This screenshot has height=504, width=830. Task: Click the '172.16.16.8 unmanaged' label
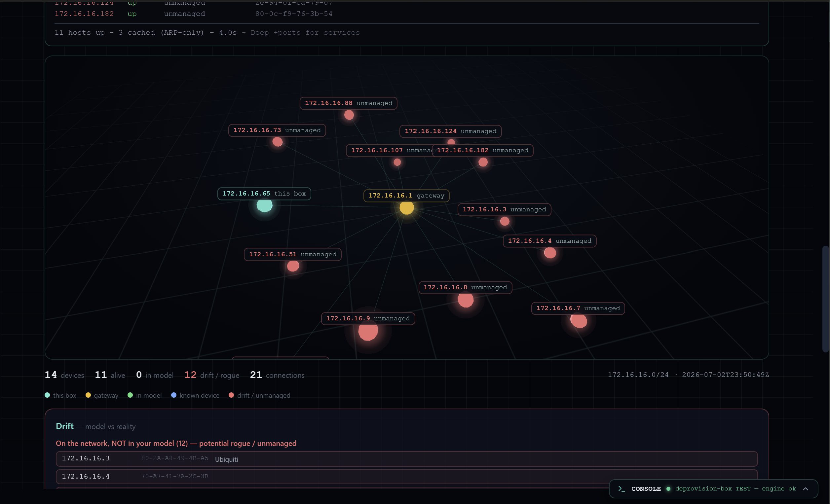click(x=465, y=288)
